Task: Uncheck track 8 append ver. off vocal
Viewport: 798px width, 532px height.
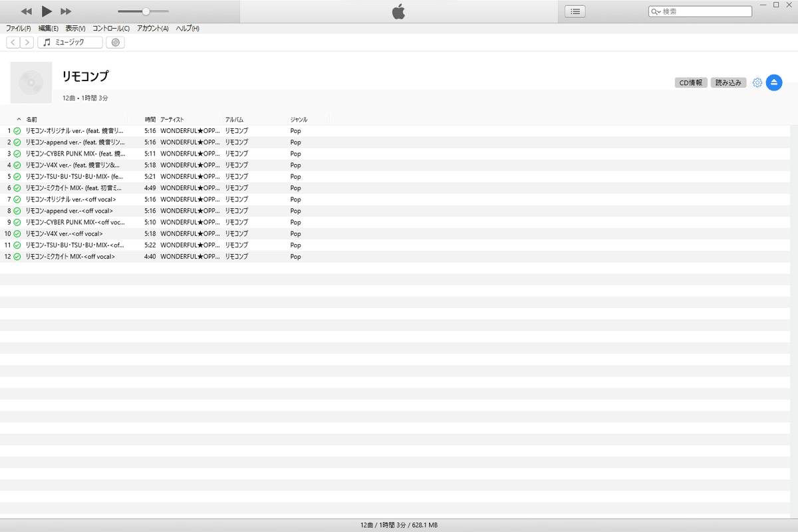Action: (17, 211)
